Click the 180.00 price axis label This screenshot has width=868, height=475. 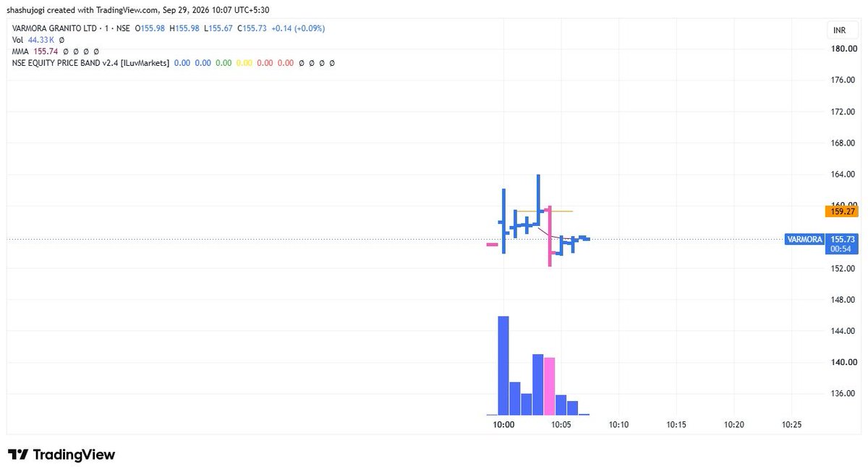click(843, 49)
